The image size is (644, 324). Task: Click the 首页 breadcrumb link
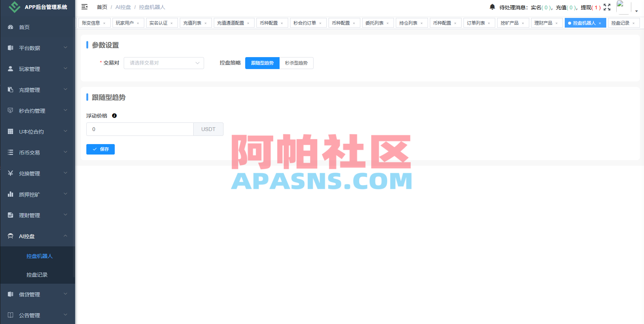pyautogui.click(x=102, y=7)
